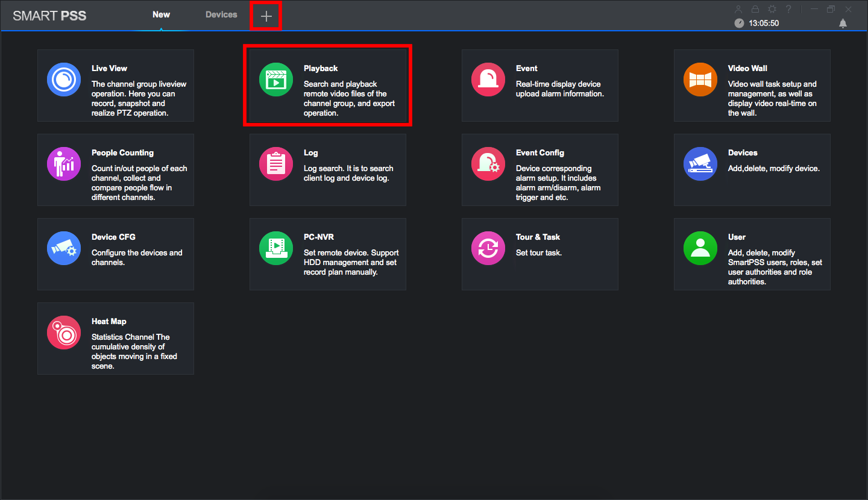Open the red Event alarm icon
The image size is (868, 500).
(488, 80)
